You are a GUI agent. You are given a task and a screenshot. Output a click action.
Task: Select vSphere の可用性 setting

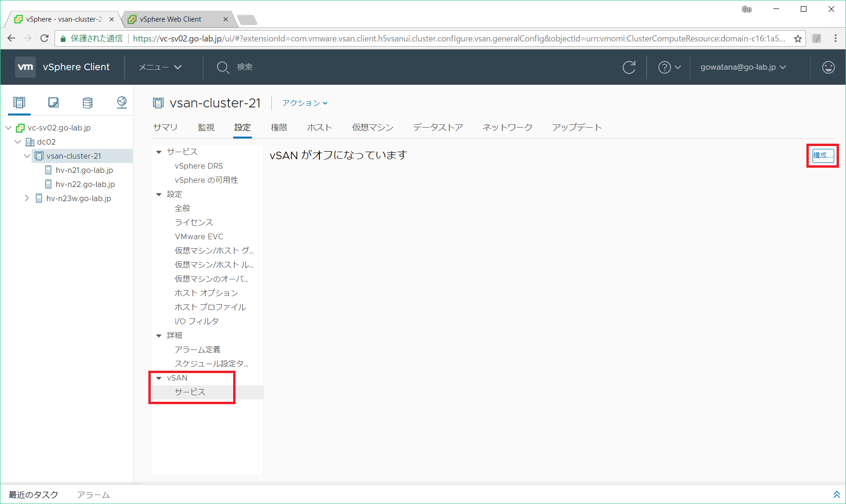click(206, 180)
